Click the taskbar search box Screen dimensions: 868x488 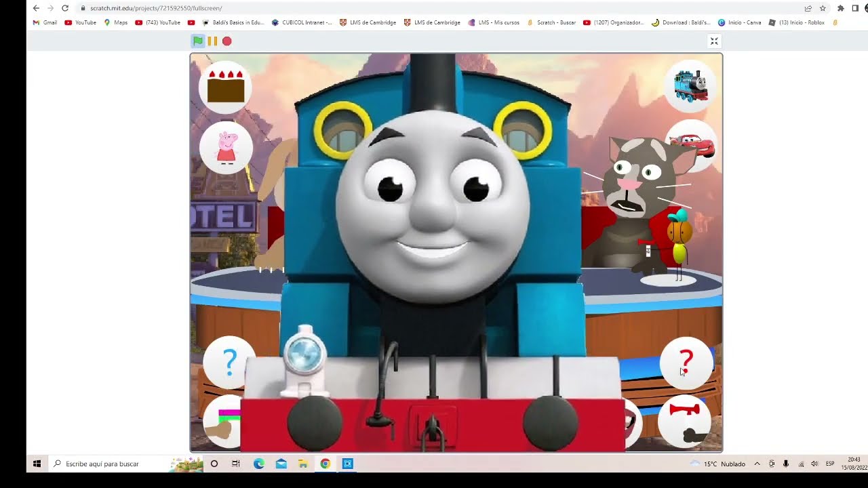125,464
